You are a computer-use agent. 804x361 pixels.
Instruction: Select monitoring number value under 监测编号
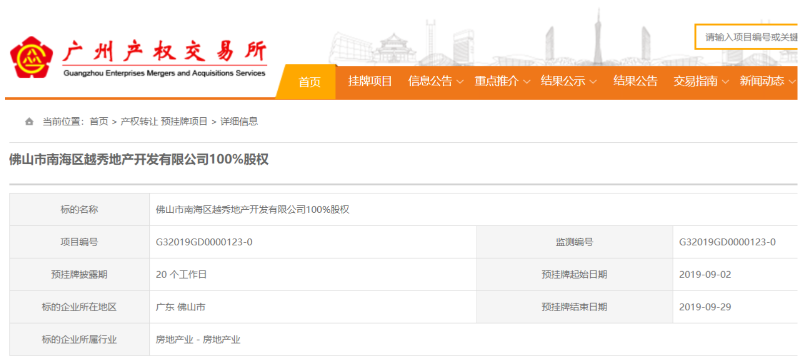click(727, 242)
